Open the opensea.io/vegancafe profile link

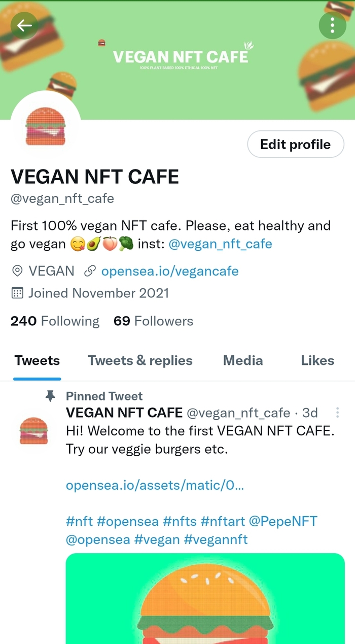(x=170, y=271)
